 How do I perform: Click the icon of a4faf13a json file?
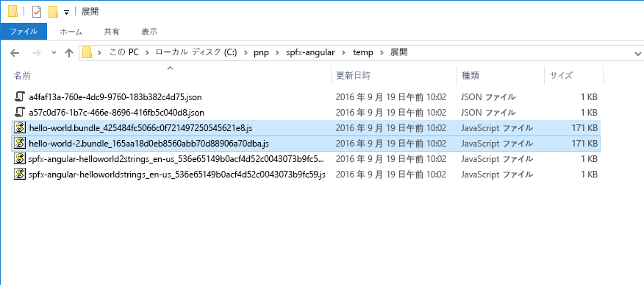tap(20, 97)
